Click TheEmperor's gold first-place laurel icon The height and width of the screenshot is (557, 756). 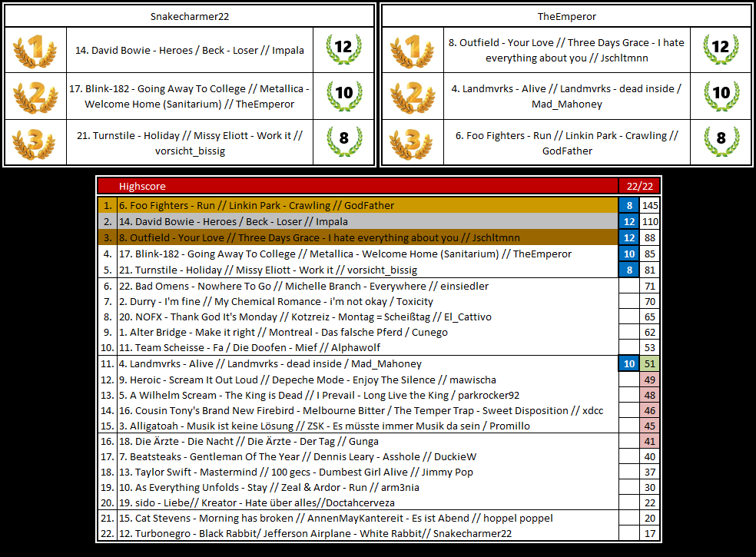click(x=413, y=50)
